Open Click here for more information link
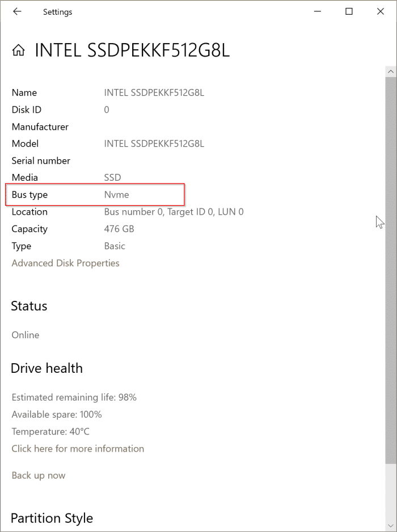Image resolution: width=397 pixels, height=532 pixels. (x=78, y=449)
